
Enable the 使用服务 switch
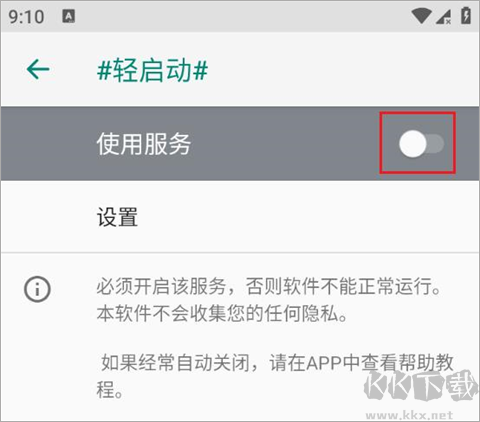tap(421, 144)
